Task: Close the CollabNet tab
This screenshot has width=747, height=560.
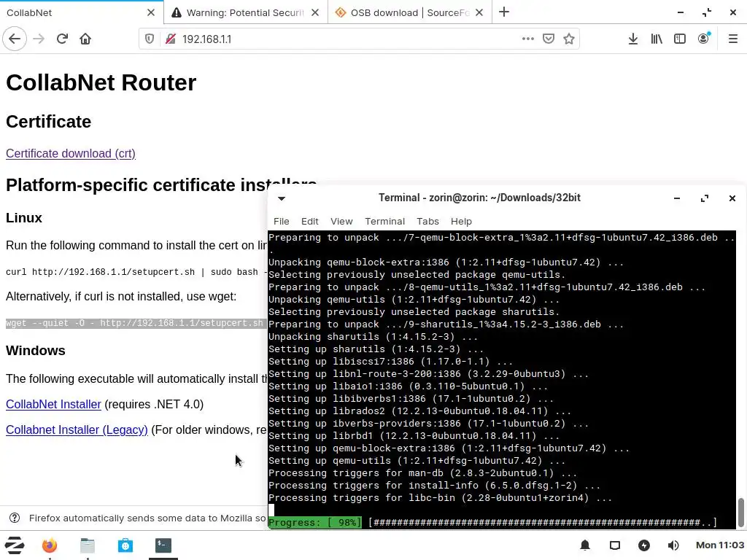Action: click(151, 12)
